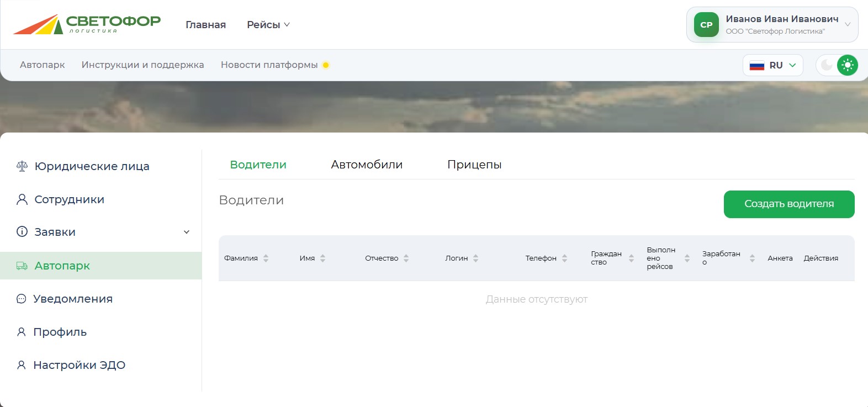Click the person icon beside Настройки ЭДО
This screenshot has width=868, height=407.
22,365
